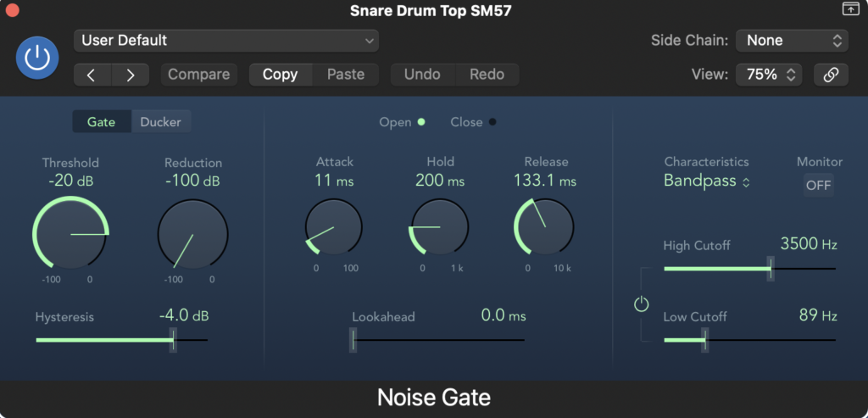Open the User Default preset dropdown
This screenshot has height=418, width=868.
(225, 40)
